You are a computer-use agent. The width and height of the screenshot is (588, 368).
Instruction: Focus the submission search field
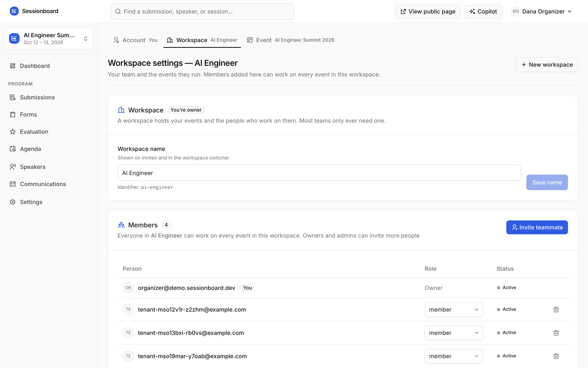point(202,11)
